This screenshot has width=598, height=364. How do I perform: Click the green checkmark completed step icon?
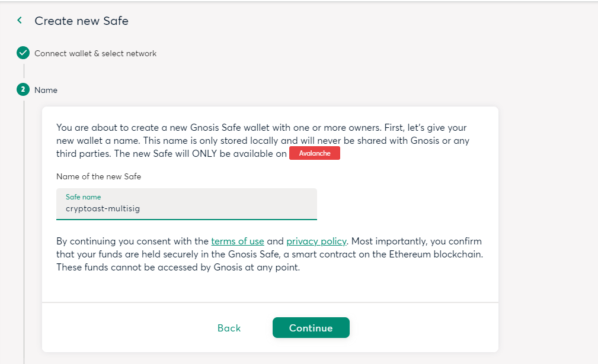pyautogui.click(x=23, y=53)
